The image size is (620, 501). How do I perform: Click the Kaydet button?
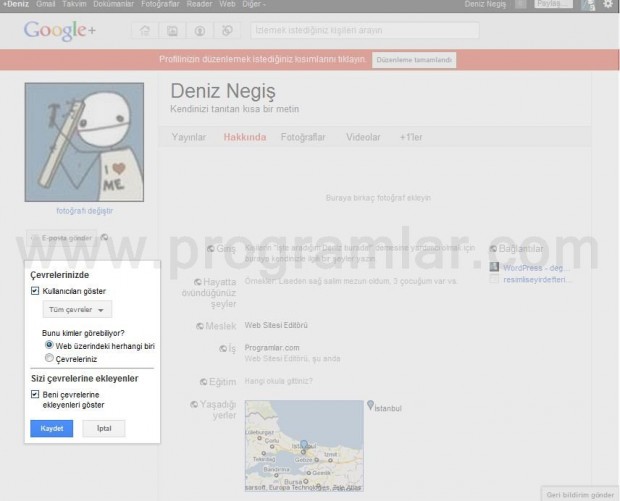(x=52, y=429)
